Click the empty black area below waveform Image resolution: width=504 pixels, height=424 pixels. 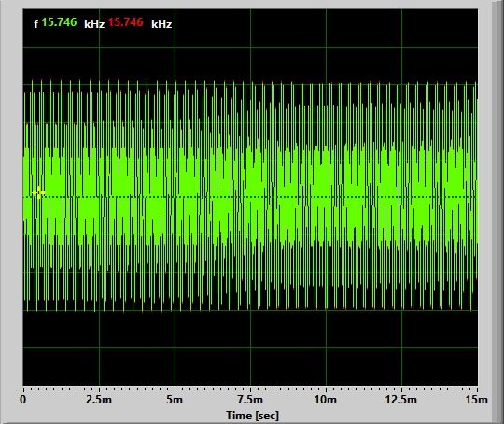point(250,347)
